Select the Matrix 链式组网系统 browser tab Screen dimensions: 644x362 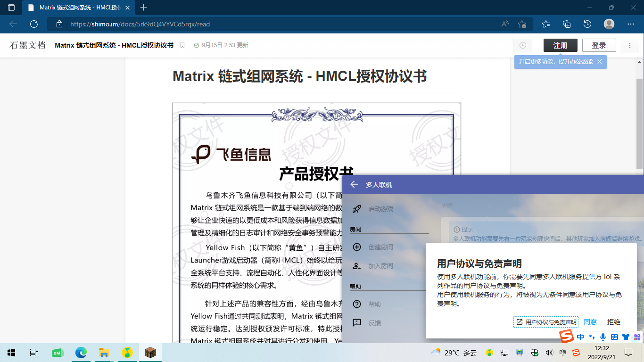(x=79, y=8)
